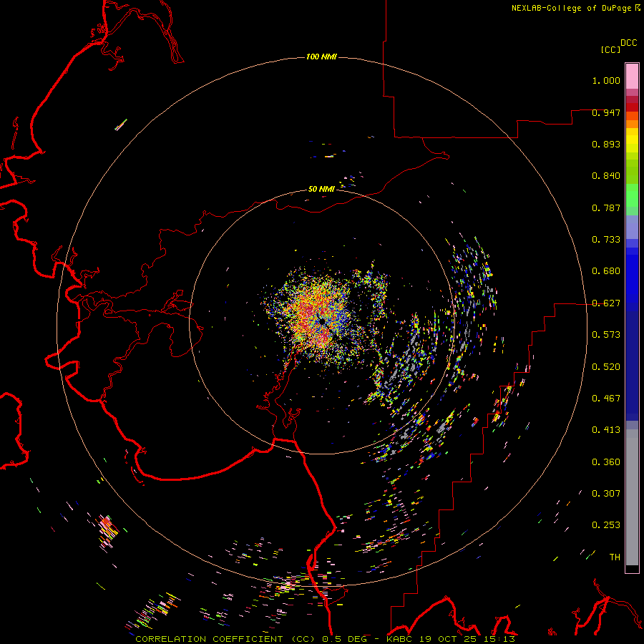
Task: Click the NEXLAB-College of DuPage title text
Action: (576, 8)
